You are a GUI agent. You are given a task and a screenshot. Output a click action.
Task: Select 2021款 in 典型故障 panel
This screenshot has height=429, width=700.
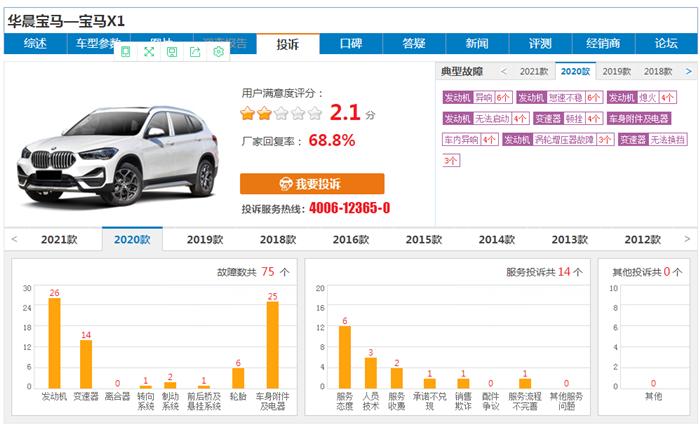534,71
